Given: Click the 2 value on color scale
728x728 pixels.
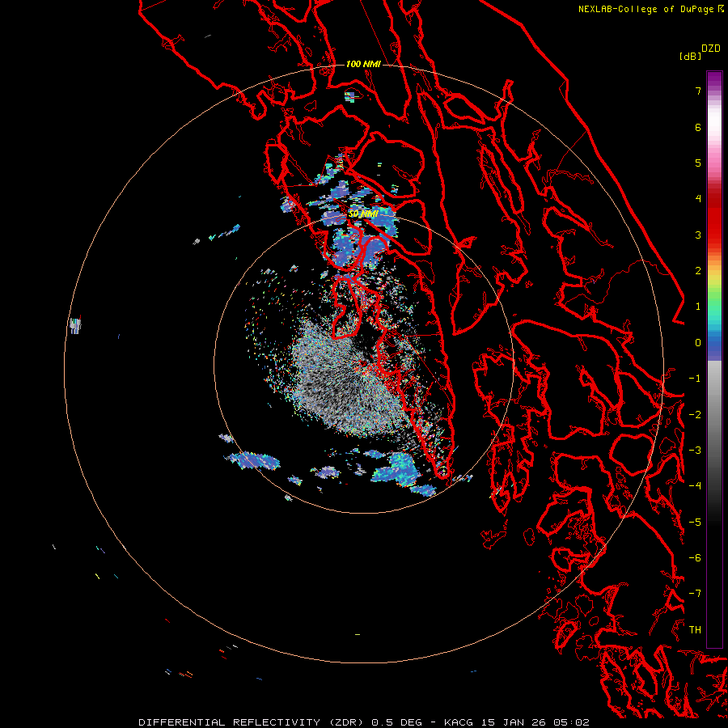Looking at the screenshot, I should coord(698,271).
